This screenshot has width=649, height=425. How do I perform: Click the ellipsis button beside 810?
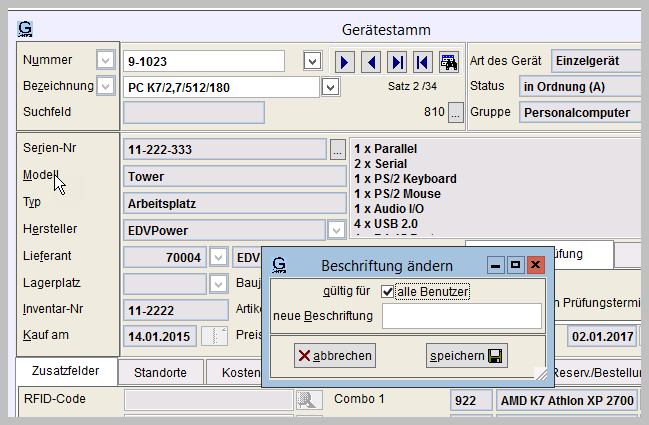tap(455, 113)
